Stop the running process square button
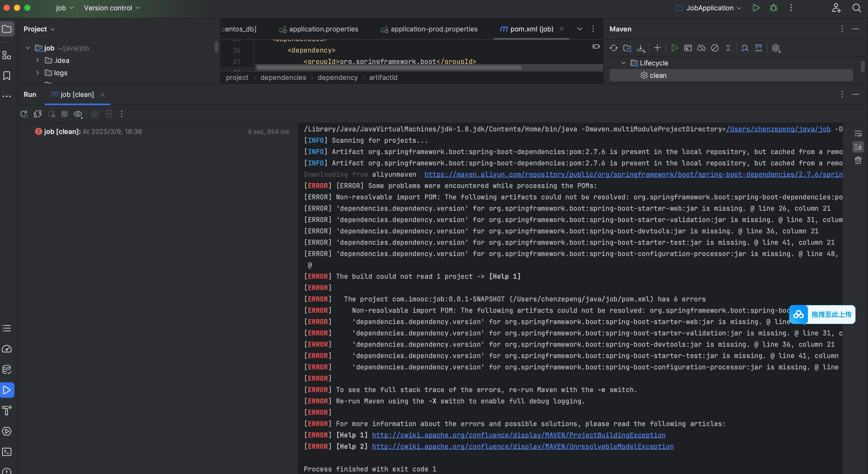 click(x=64, y=114)
